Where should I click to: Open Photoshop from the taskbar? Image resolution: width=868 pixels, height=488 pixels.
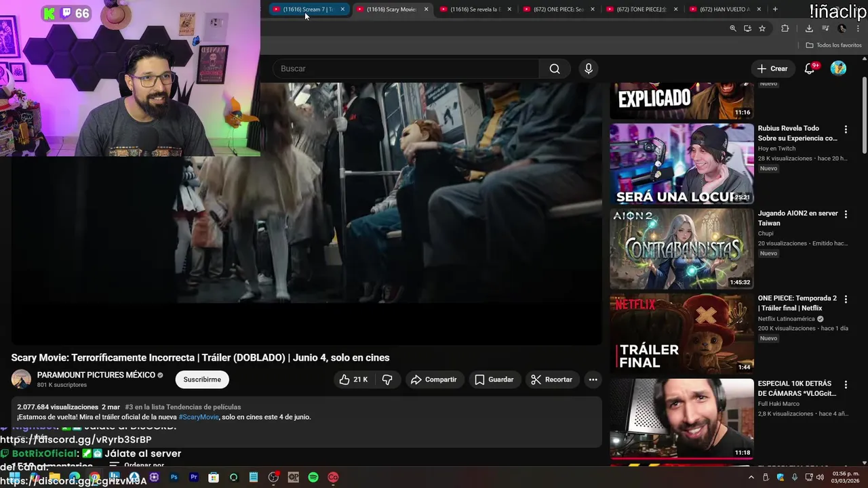click(174, 477)
